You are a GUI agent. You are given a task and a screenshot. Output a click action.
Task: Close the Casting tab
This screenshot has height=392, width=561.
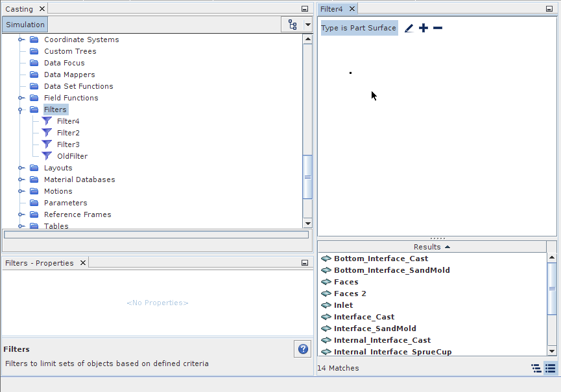[42, 9]
